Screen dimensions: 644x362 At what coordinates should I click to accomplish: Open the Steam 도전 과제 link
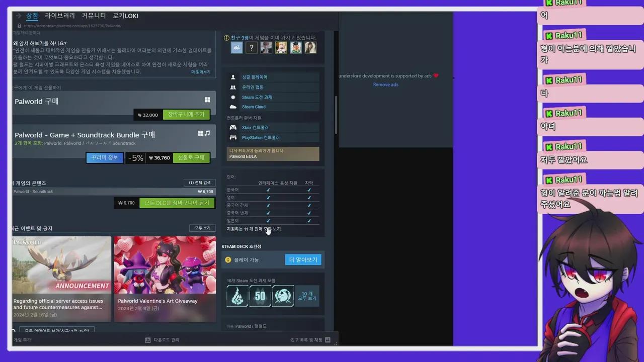tap(257, 97)
